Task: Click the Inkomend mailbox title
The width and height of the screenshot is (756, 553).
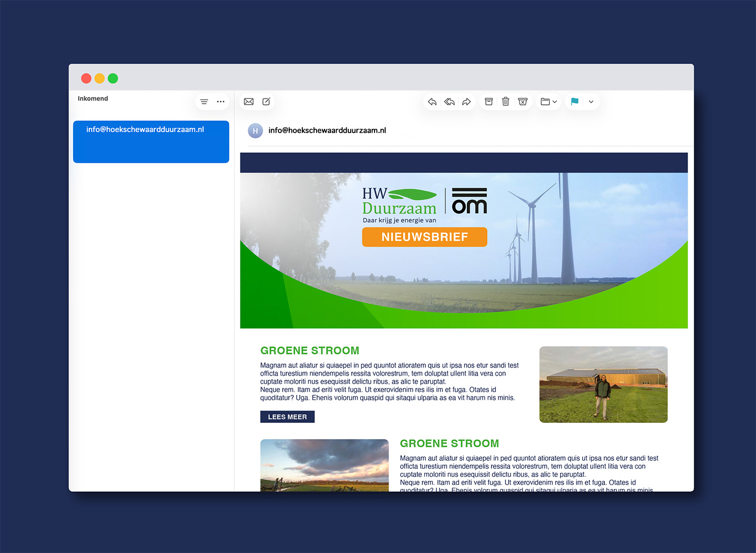Action: (93, 99)
